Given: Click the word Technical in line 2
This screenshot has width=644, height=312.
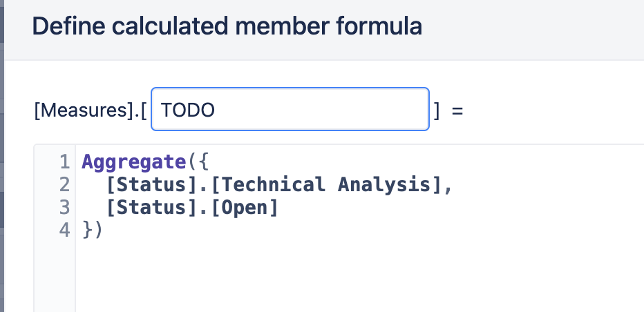Looking at the screenshot, I should click(273, 185).
